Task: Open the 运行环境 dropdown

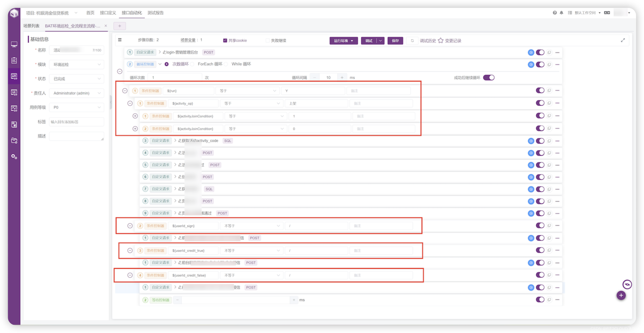Action: [x=344, y=41]
